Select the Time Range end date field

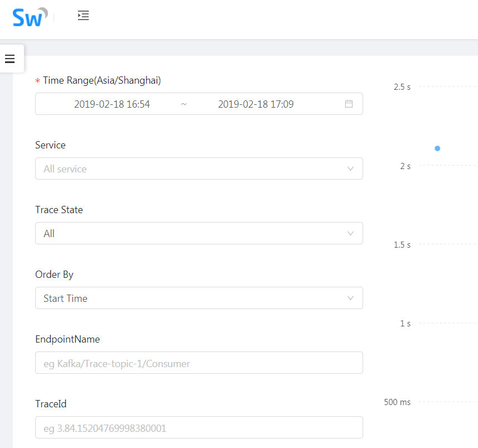click(256, 104)
